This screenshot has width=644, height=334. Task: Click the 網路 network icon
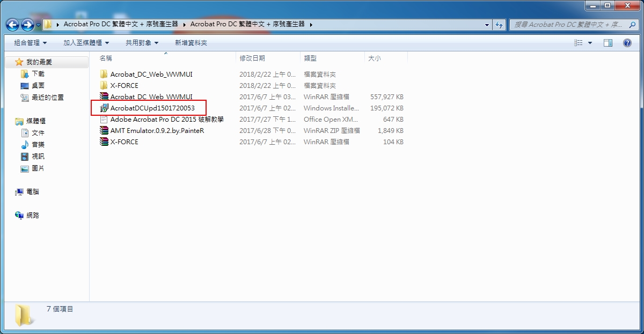(19, 216)
